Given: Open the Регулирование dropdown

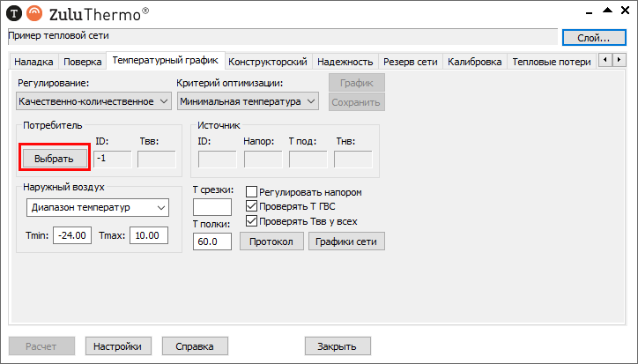Looking at the screenshot, I should pyautogui.click(x=93, y=101).
